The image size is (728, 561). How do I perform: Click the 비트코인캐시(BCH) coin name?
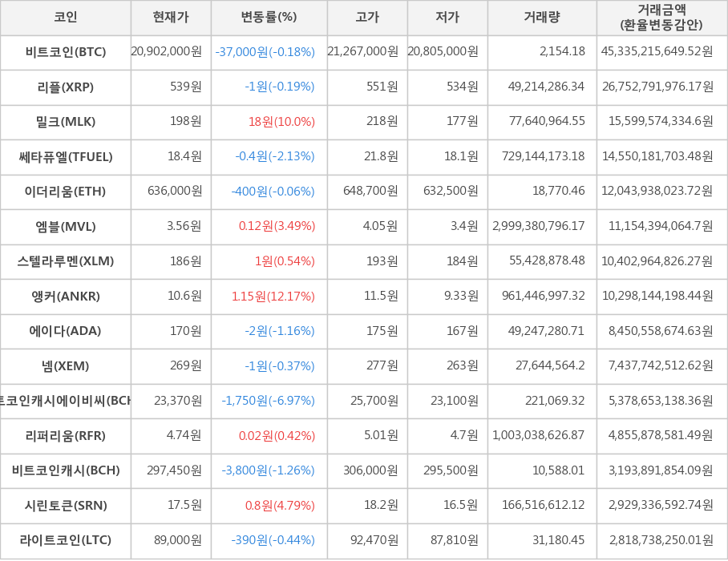(66, 470)
